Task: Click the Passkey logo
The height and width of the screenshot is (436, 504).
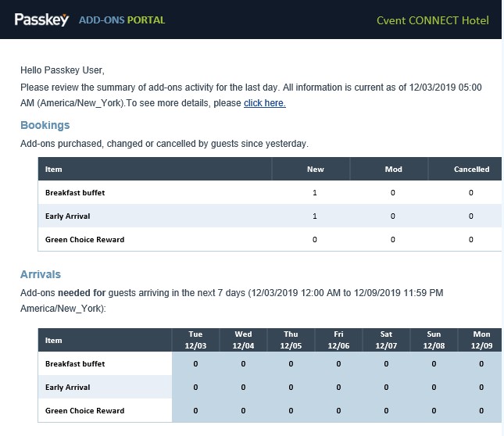Action: point(41,20)
